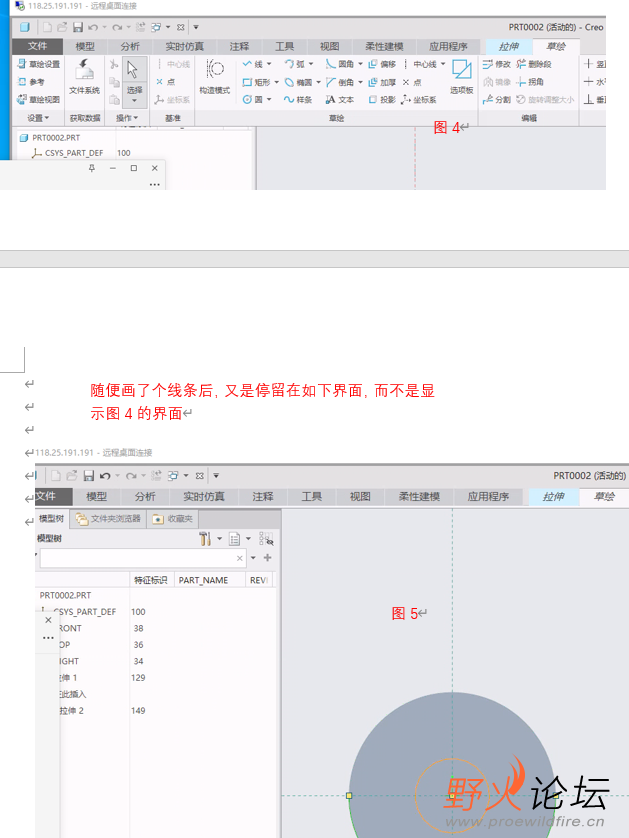This screenshot has width=629, height=838.
Task: Click the Save icon in the Figure 5 toolbar
Action: 89,476
